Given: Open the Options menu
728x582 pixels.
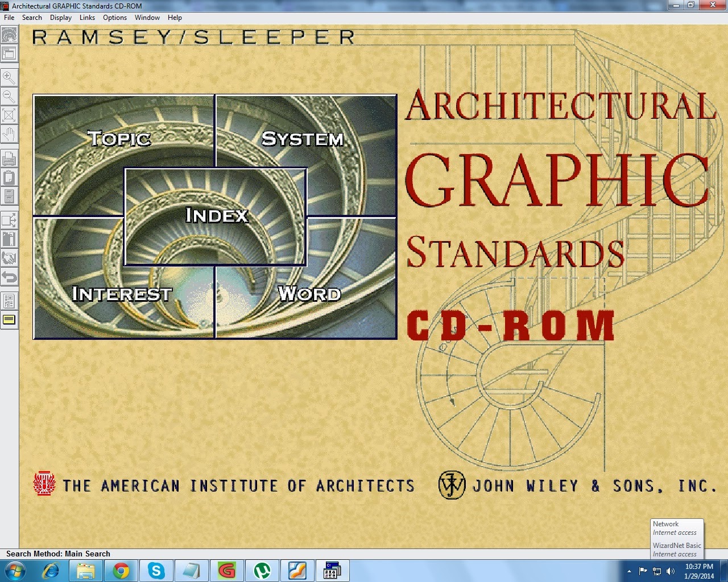Looking at the screenshot, I should (114, 17).
